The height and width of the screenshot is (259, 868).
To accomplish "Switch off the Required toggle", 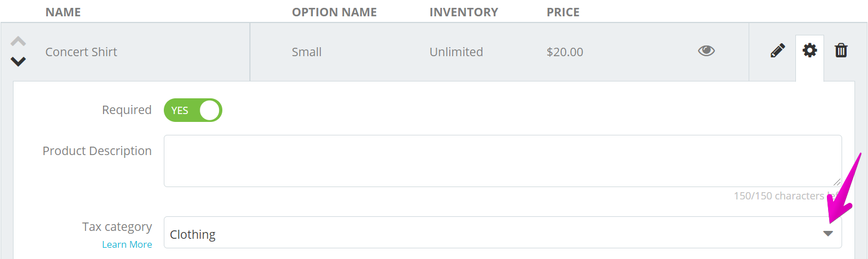I will [x=193, y=110].
